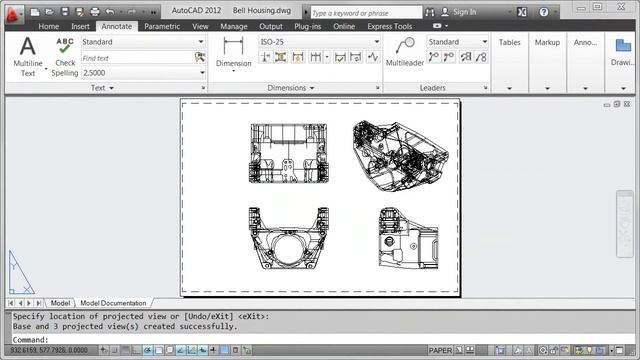Image resolution: width=640 pixels, height=360 pixels.
Task: Click the binoculars search icon in title bar
Action: coord(429,12)
